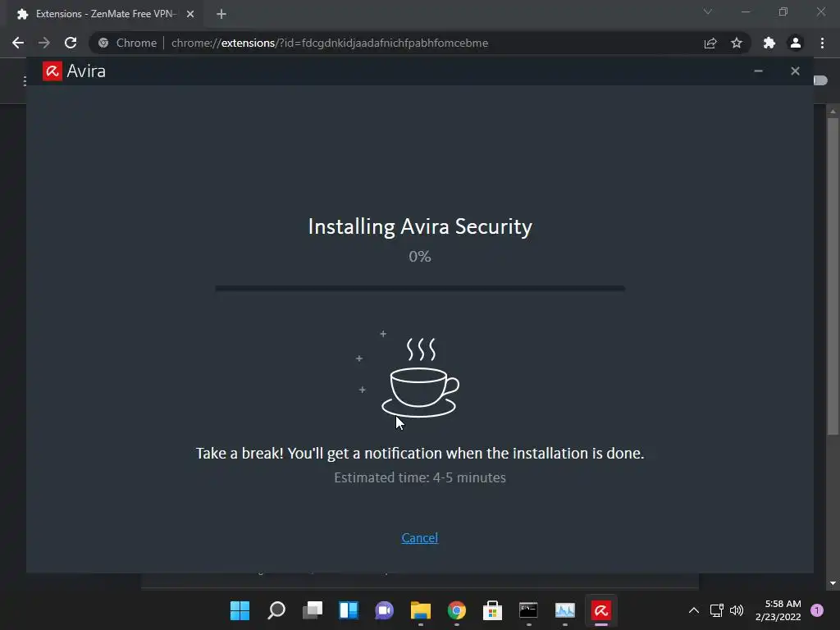The image size is (840, 630).
Task: Switch to Chrome on taskbar
Action: [x=456, y=610]
